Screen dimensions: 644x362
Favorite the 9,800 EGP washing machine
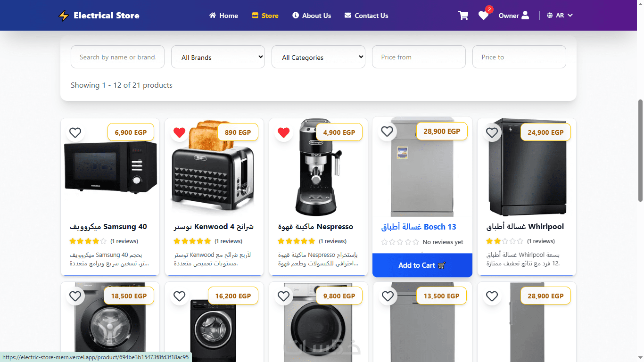pyautogui.click(x=283, y=296)
